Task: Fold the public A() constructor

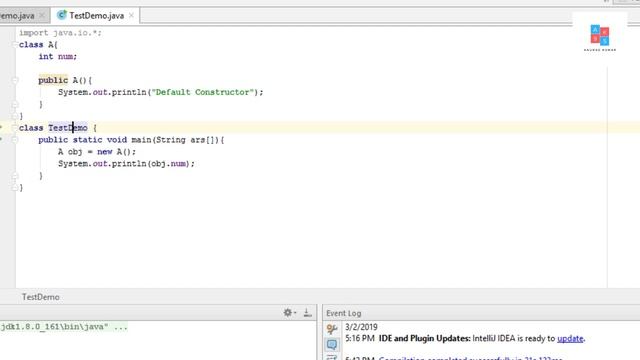Action: 15,80
